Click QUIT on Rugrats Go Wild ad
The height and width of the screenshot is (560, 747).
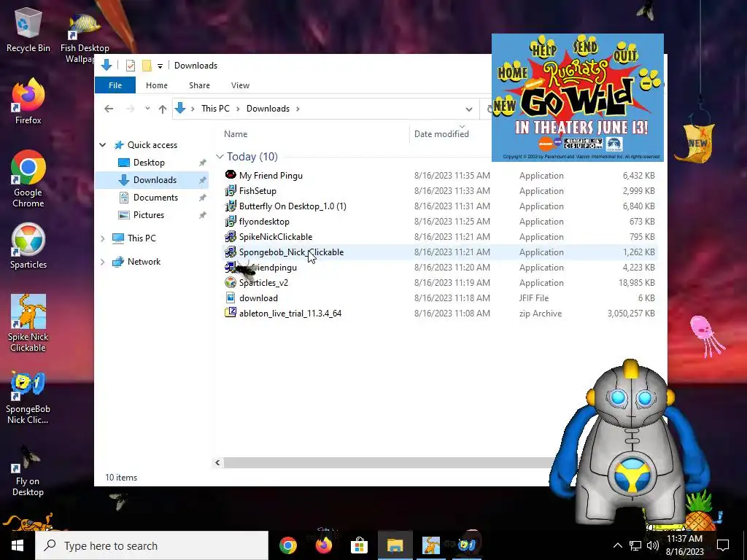[x=625, y=54]
